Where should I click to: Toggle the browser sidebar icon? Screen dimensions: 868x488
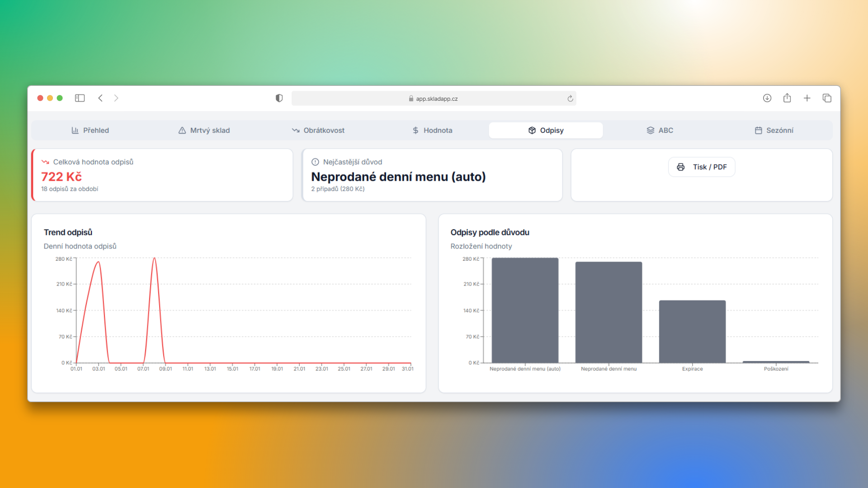(80, 98)
